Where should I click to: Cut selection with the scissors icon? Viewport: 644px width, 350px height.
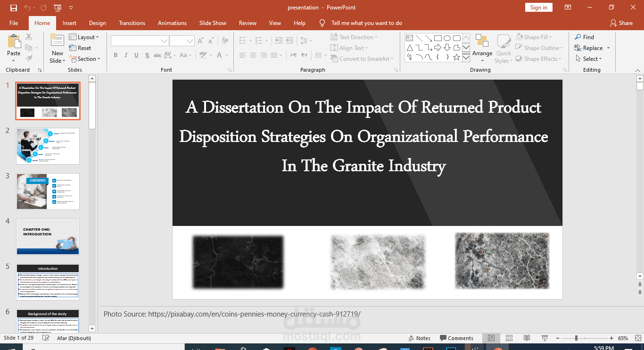[29, 37]
